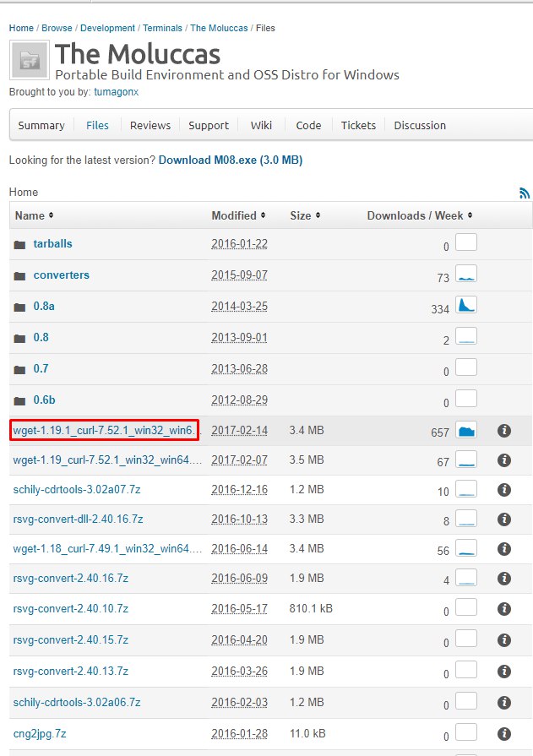Click the 0.6b folder icon
Screen dimensions: 533x756
click(19, 401)
